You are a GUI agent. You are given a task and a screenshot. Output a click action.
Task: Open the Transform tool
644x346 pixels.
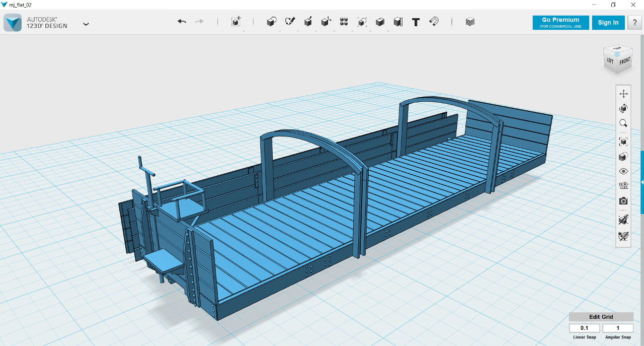click(236, 22)
